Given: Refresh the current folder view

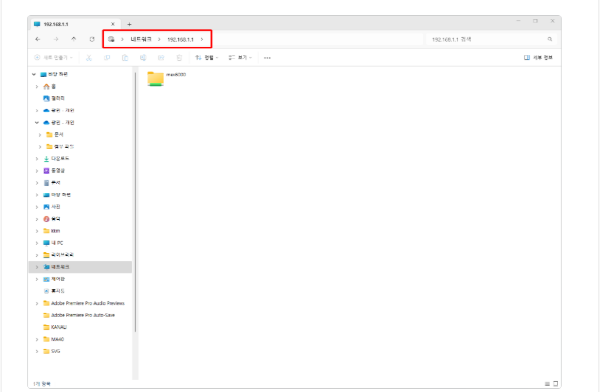Looking at the screenshot, I should click(x=92, y=39).
